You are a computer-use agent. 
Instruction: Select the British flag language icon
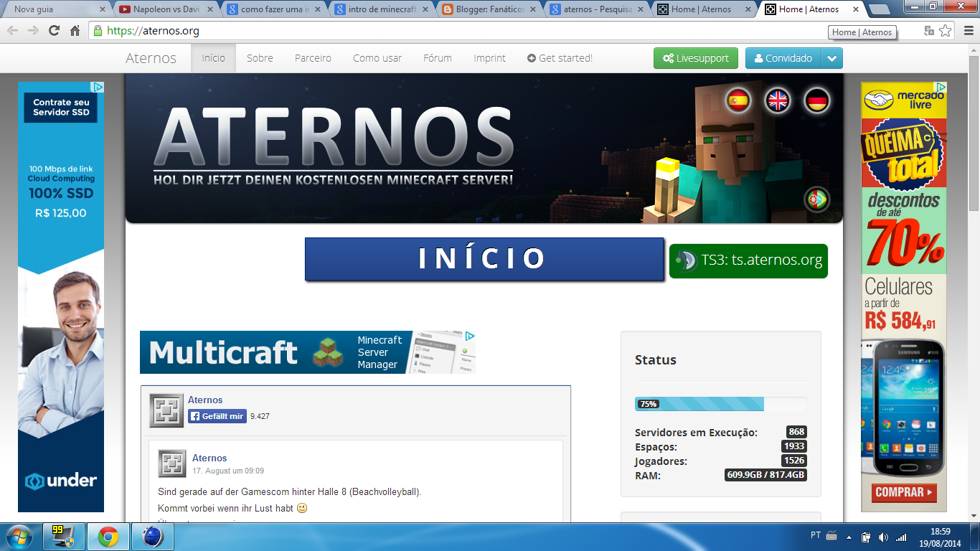(778, 100)
